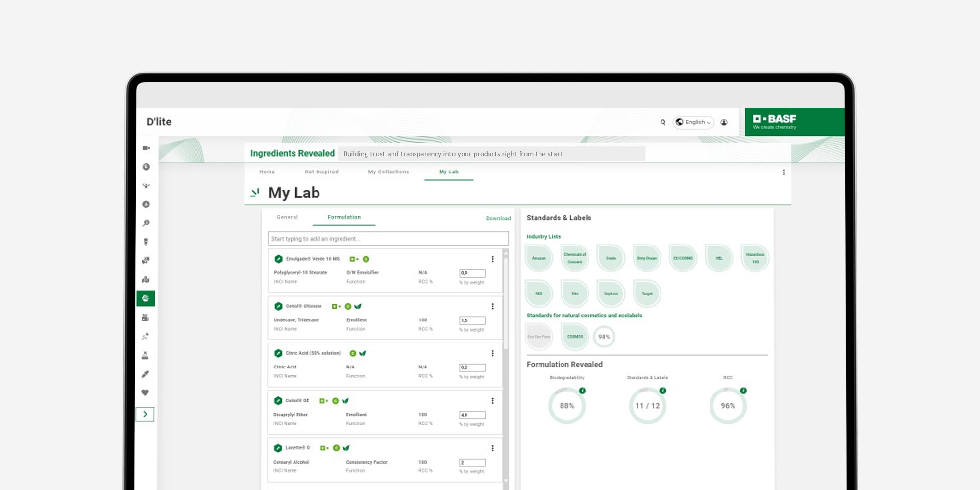This screenshot has height=490, width=980.
Task: Open the cosmetic tube sidebar icon
Action: click(x=146, y=242)
